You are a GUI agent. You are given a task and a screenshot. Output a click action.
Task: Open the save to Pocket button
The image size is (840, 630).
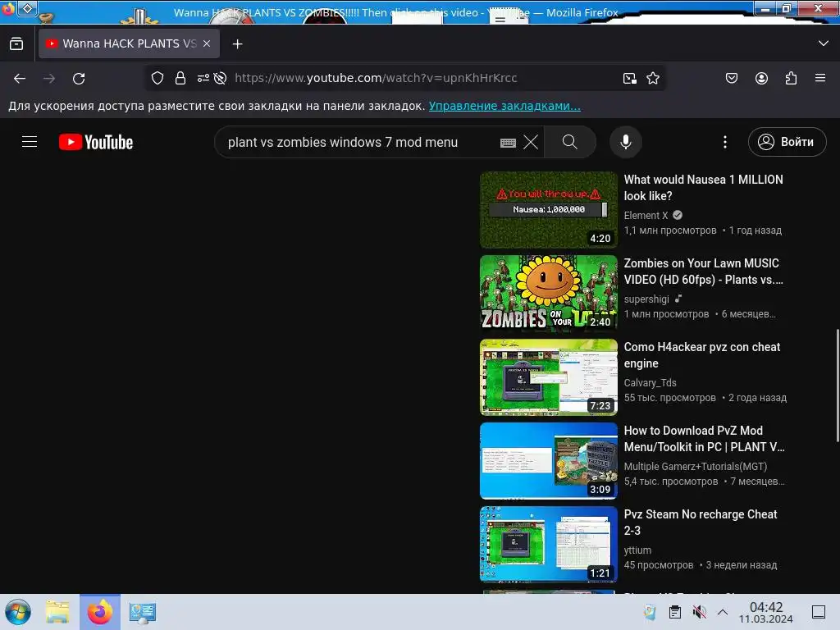coord(731,78)
